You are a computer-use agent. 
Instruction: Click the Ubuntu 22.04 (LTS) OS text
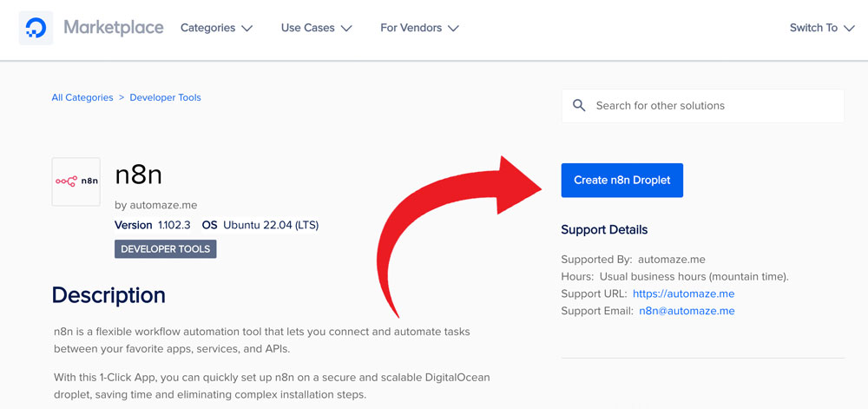271,225
